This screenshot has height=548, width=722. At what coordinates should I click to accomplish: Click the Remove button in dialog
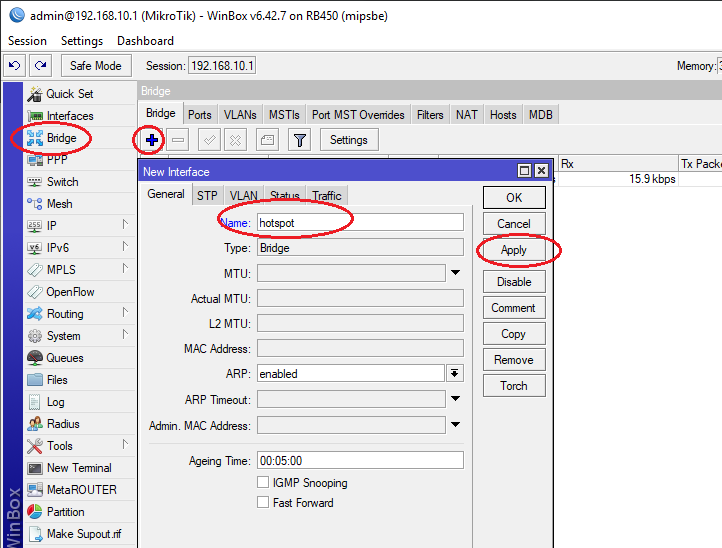click(514, 360)
